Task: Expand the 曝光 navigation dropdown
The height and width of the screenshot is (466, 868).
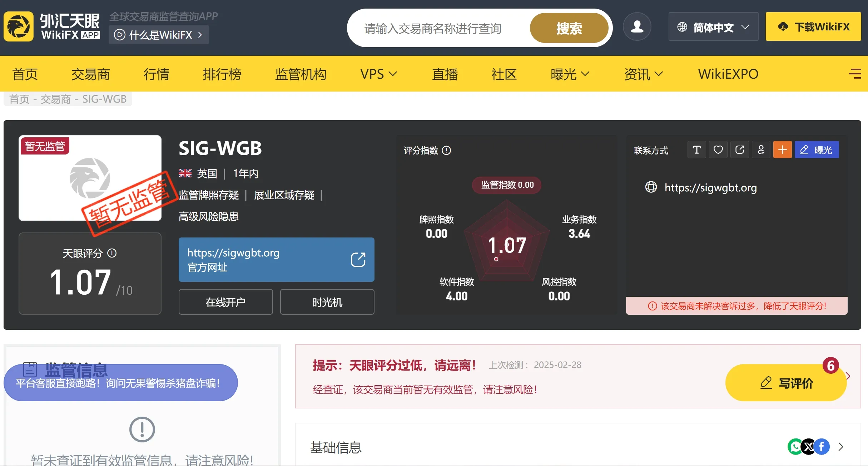Action: click(x=570, y=74)
